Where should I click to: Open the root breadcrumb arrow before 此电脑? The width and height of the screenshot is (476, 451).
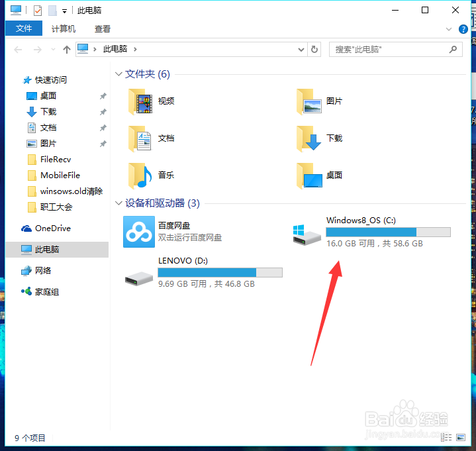tap(95, 49)
